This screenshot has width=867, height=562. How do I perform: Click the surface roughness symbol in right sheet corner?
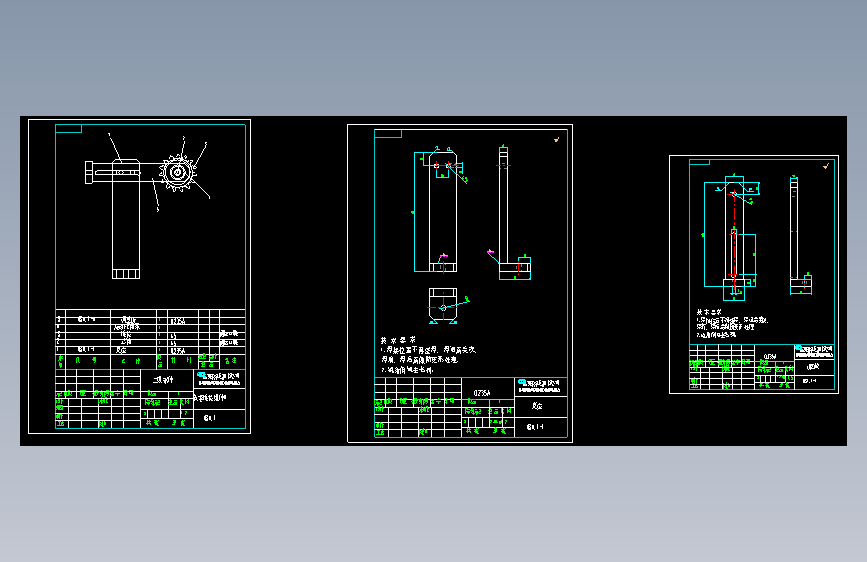pyautogui.click(x=826, y=165)
